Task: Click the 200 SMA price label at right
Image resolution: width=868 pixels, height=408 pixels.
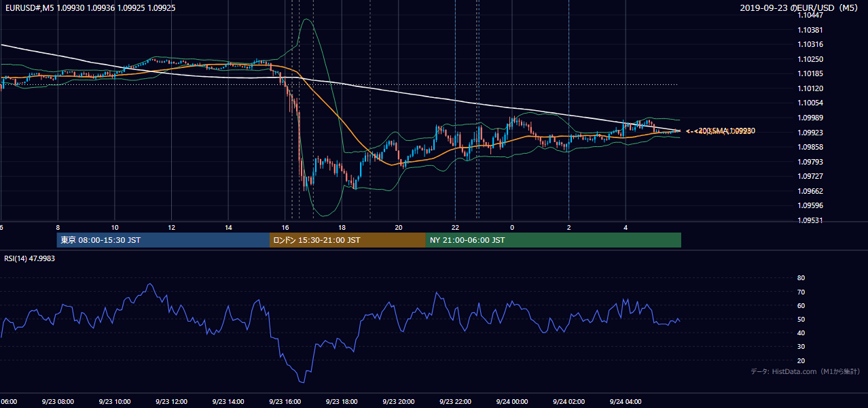Action: tap(725, 131)
